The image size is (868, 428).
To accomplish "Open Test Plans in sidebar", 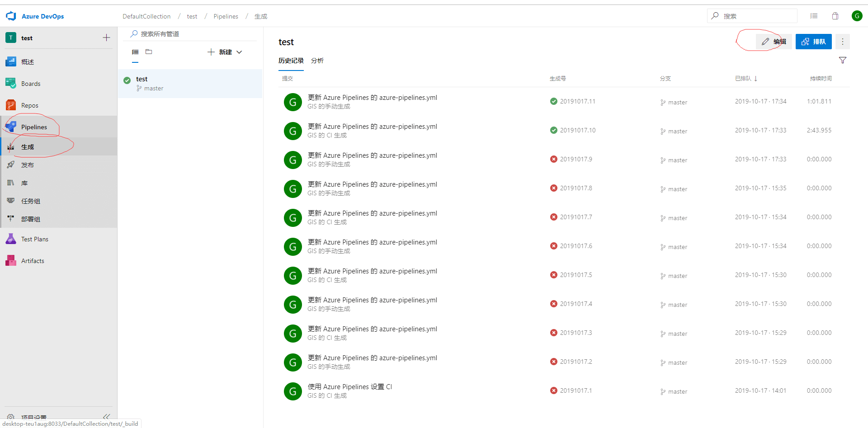I will 34,239.
